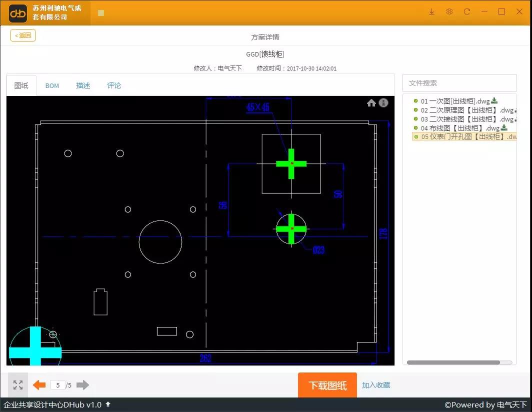Switch to the BOM tab
The width and height of the screenshot is (532, 412).
coord(52,86)
